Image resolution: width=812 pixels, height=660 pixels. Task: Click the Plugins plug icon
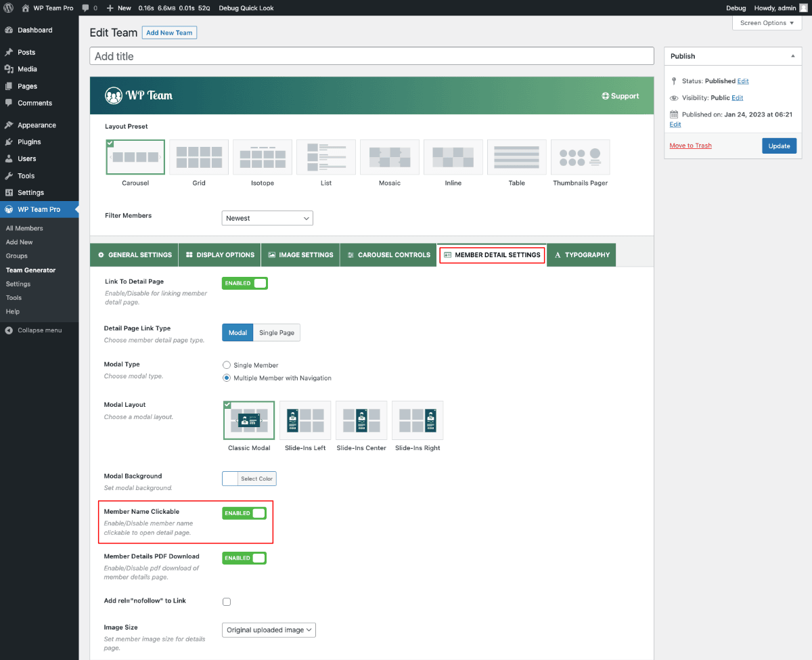tap(9, 142)
